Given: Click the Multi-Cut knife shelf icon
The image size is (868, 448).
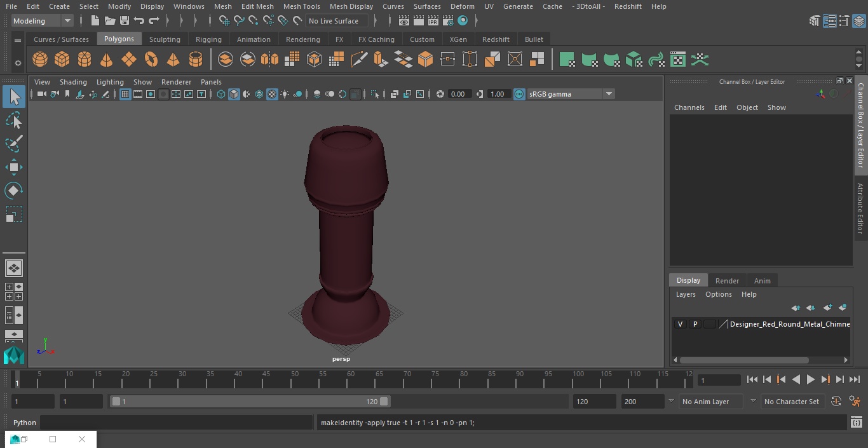Looking at the screenshot, I should 358,60.
